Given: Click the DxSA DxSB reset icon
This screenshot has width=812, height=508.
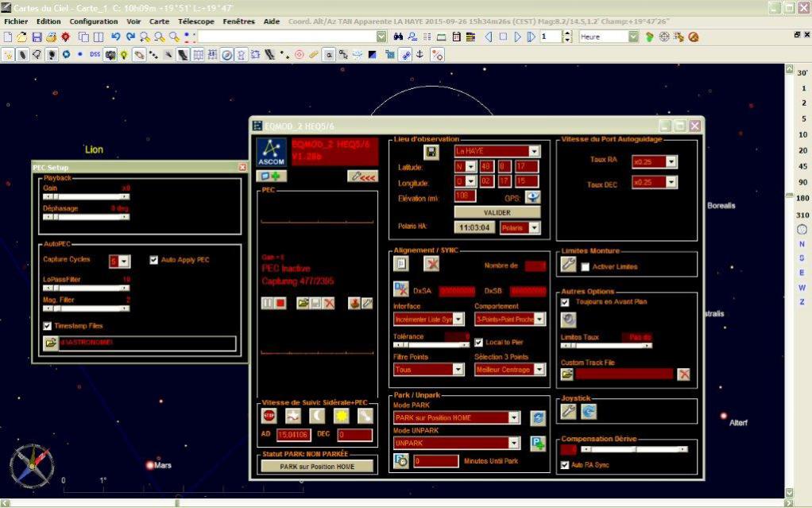Looking at the screenshot, I should 400,289.
